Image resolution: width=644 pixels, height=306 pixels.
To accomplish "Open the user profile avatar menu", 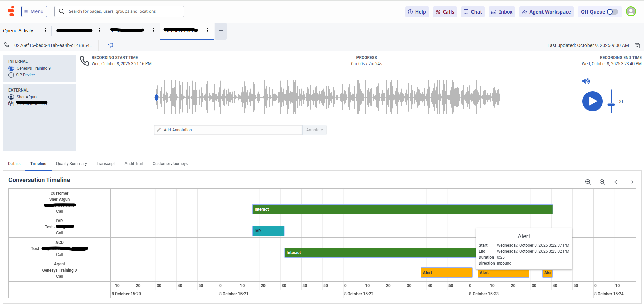I will 631,11.
